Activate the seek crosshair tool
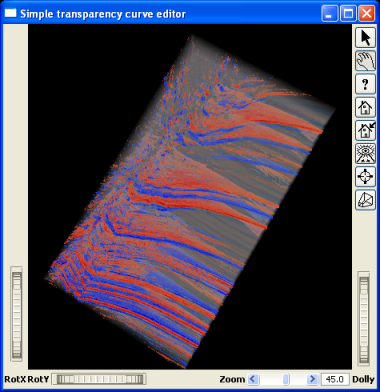 366,177
